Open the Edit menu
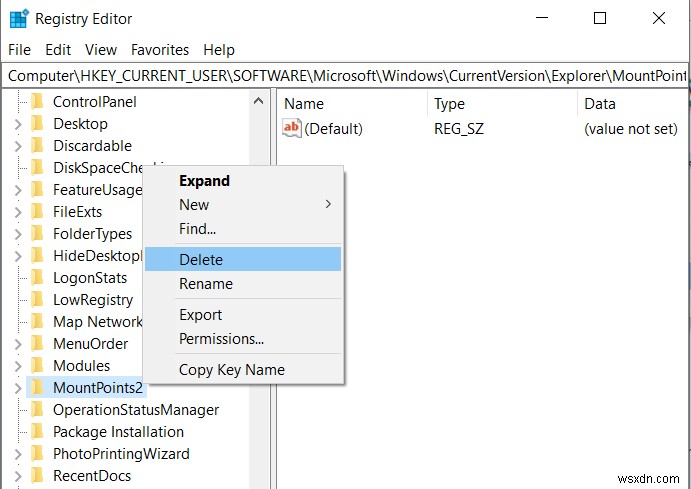The height and width of the screenshot is (489, 691). tap(58, 50)
